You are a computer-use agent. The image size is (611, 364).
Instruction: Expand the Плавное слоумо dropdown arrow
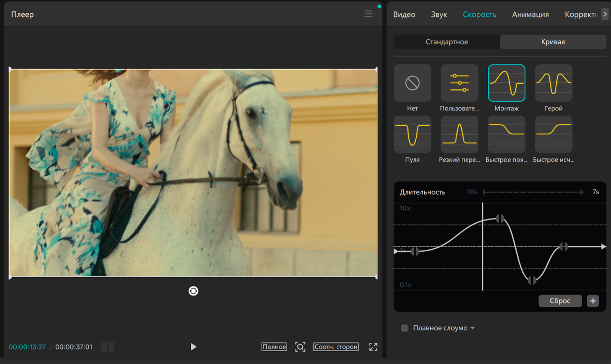(x=472, y=328)
